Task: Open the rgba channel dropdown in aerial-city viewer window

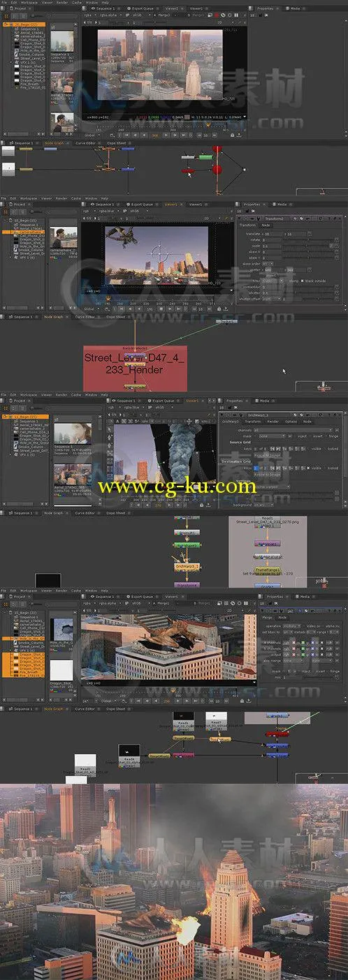Action: pos(89,14)
